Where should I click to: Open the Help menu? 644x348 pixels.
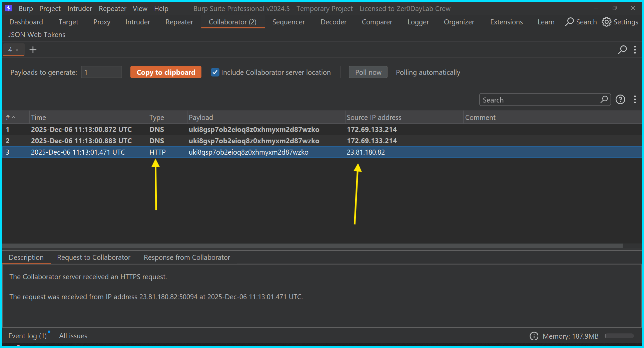point(161,9)
